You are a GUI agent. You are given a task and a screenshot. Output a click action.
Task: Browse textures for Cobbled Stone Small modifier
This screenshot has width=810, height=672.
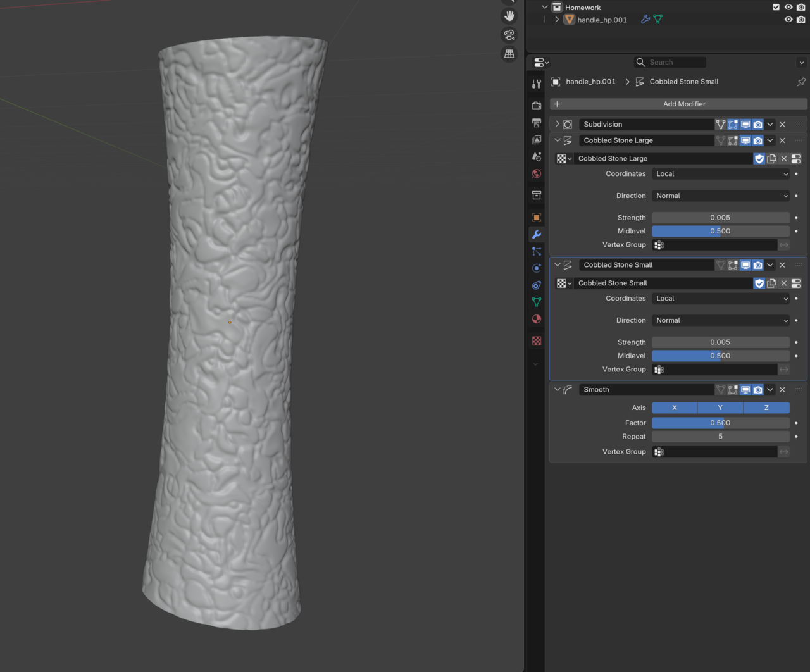point(564,283)
